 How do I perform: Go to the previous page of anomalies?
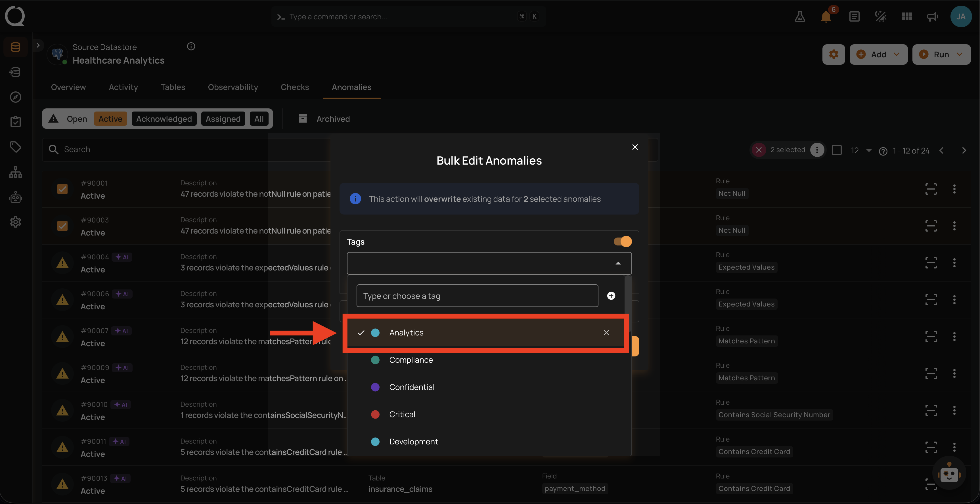point(941,151)
